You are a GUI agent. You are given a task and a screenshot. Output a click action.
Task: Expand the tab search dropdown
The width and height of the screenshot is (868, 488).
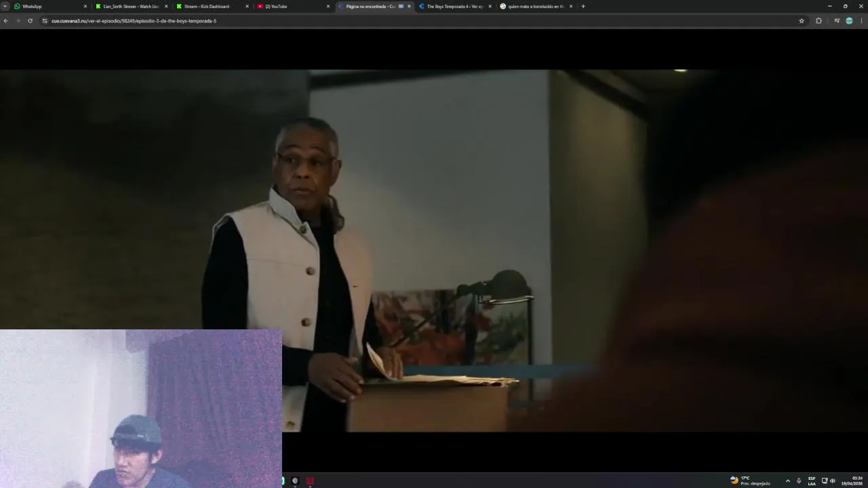(5, 6)
